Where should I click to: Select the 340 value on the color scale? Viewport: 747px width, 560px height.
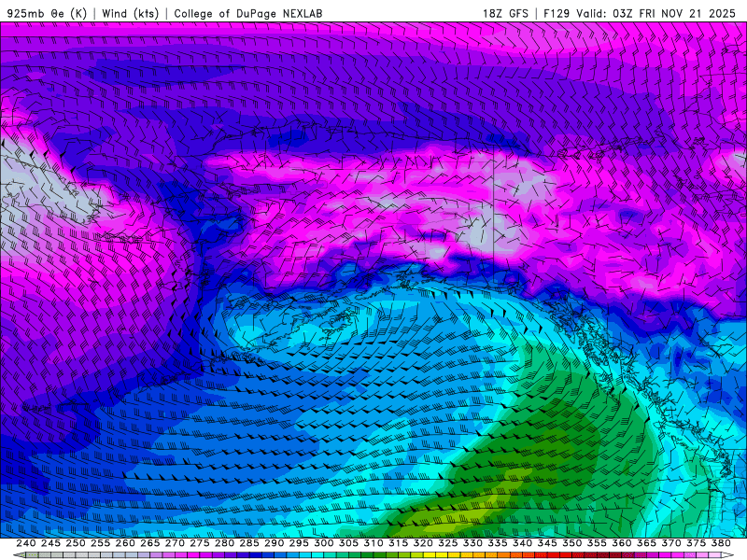[x=522, y=543]
